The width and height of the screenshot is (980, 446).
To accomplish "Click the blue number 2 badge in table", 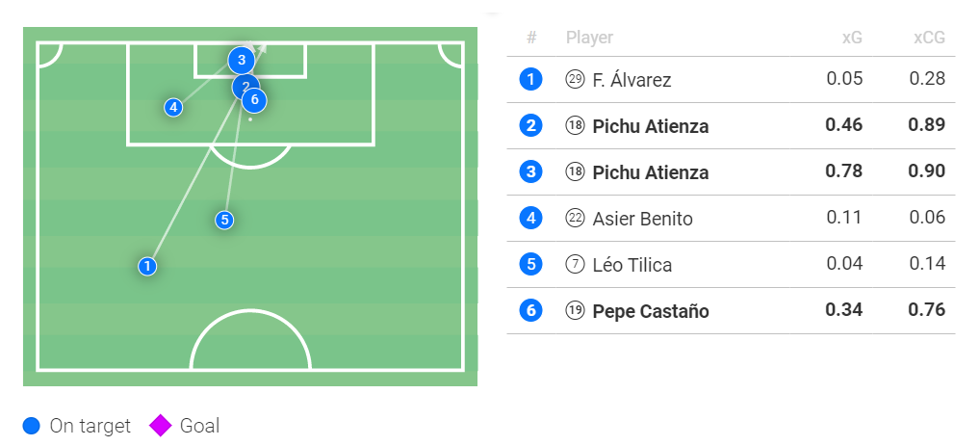I will click(x=529, y=126).
